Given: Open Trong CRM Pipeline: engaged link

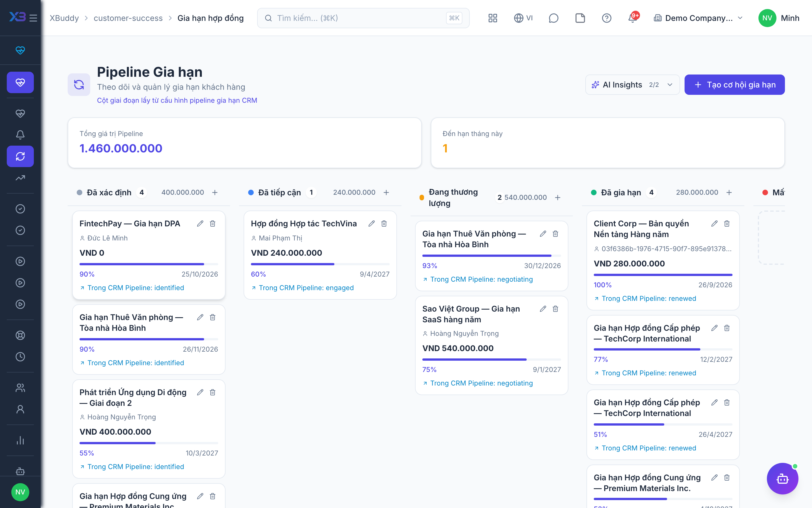Looking at the screenshot, I should pyautogui.click(x=302, y=288).
